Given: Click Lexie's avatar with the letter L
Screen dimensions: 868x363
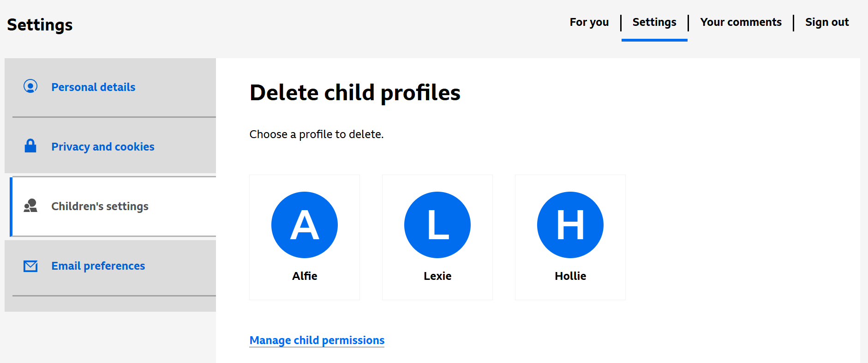Looking at the screenshot, I should click(x=437, y=225).
